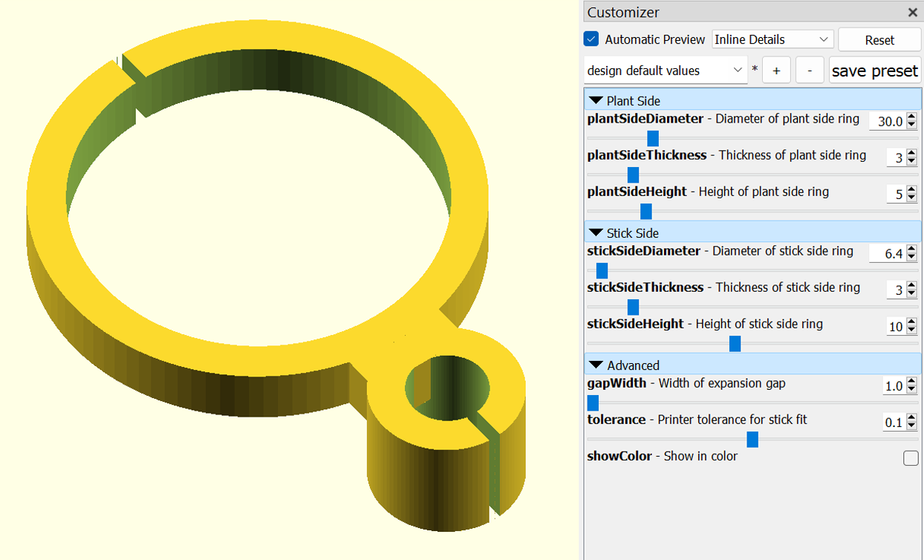Decrement stickSideHeight using its down arrow
Image resolution: width=924 pixels, height=560 pixels.
pyautogui.click(x=911, y=328)
